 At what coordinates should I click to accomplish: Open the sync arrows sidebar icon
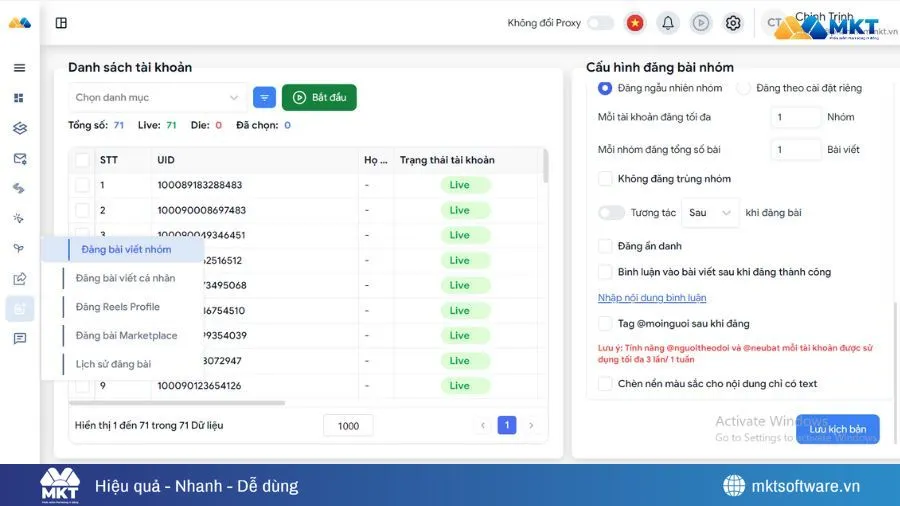[19, 188]
